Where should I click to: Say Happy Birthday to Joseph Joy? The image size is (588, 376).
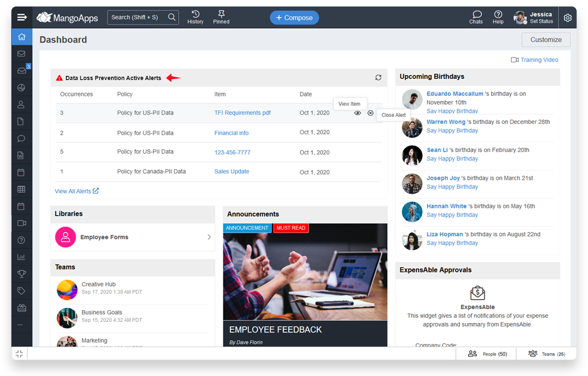pyautogui.click(x=452, y=187)
